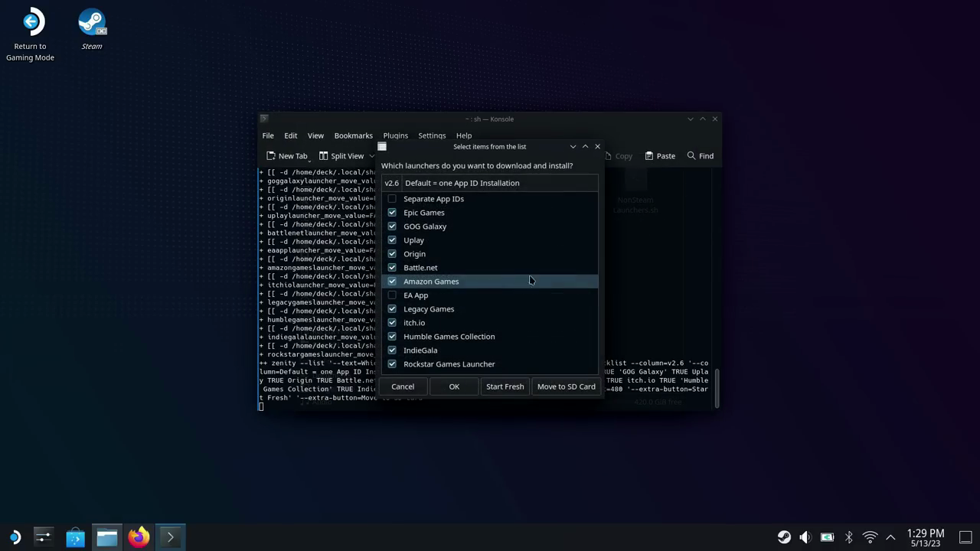Uncheck Humble Games Collection checkbox
The width and height of the screenshot is (980, 551).
392,337
